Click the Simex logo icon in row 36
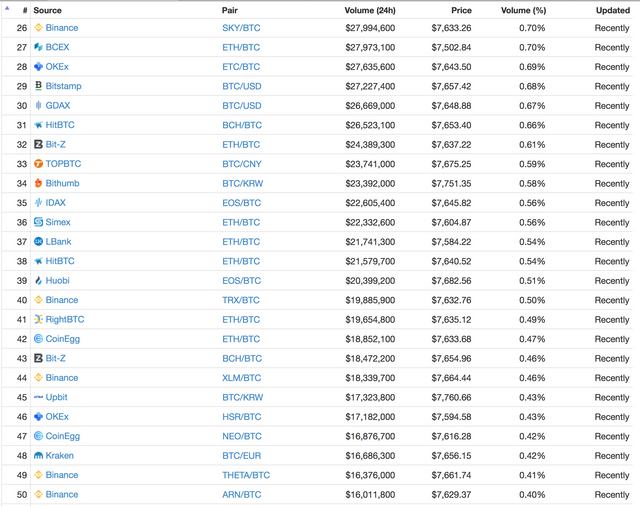640x507 pixels. 38,222
